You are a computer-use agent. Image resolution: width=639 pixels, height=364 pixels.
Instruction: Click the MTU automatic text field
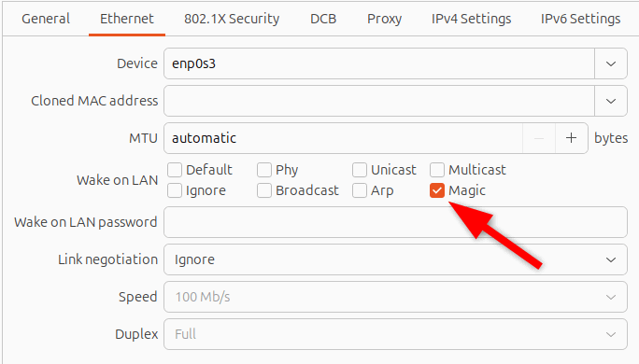point(343,138)
